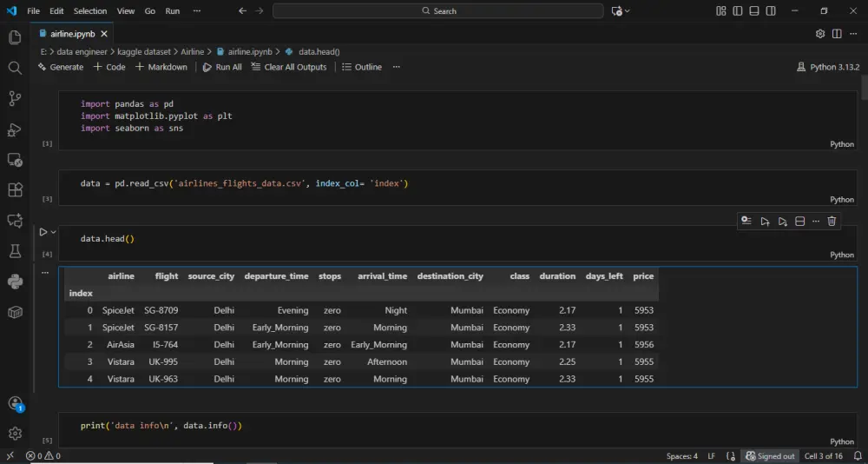Click Execute Above Cells icon
Image resolution: width=868 pixels, height=464 pixels.
click(x=765, y=222)
